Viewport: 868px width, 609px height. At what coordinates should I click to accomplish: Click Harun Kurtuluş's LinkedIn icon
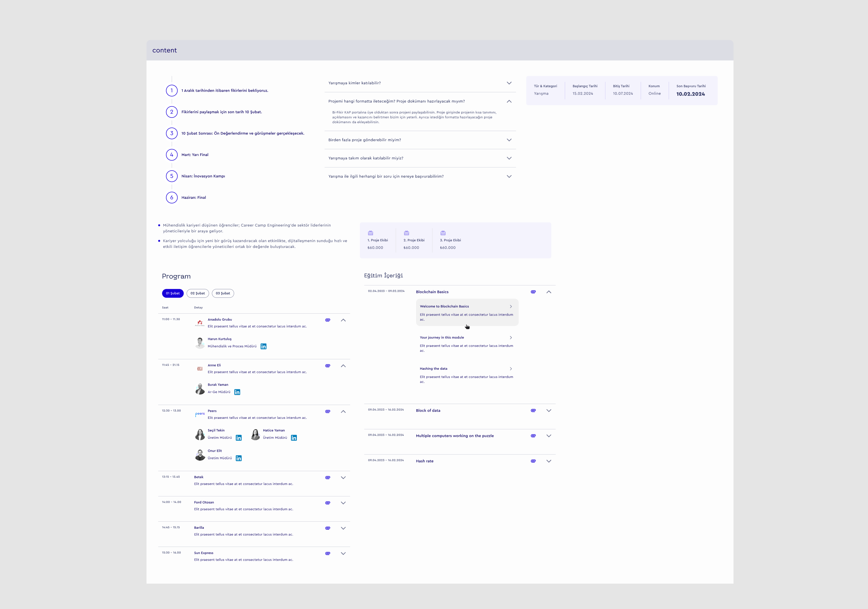pyautogui.click(x=264, y=346)
